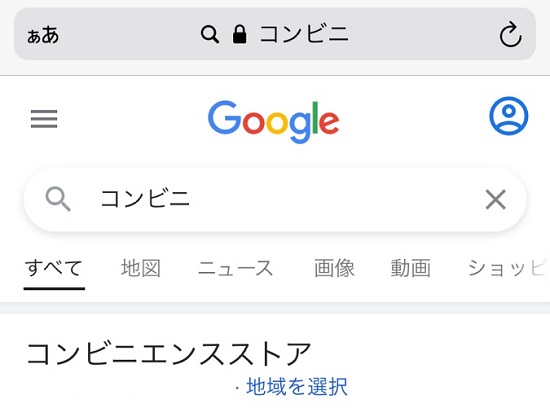This screenshot has width=550, height=417.
Task: Focus the コンビニ search input field
Action: click(275, 199)
